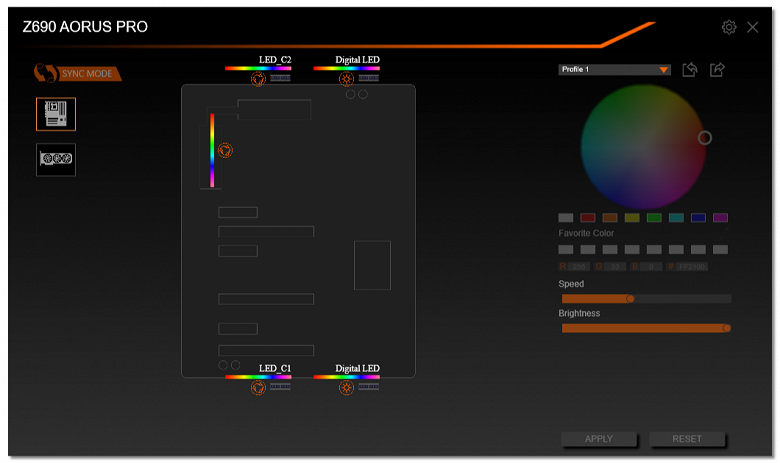The height and width of the screenshot is (463, 780).
Task: Click the import profile icon
Action: pos(689,70)
